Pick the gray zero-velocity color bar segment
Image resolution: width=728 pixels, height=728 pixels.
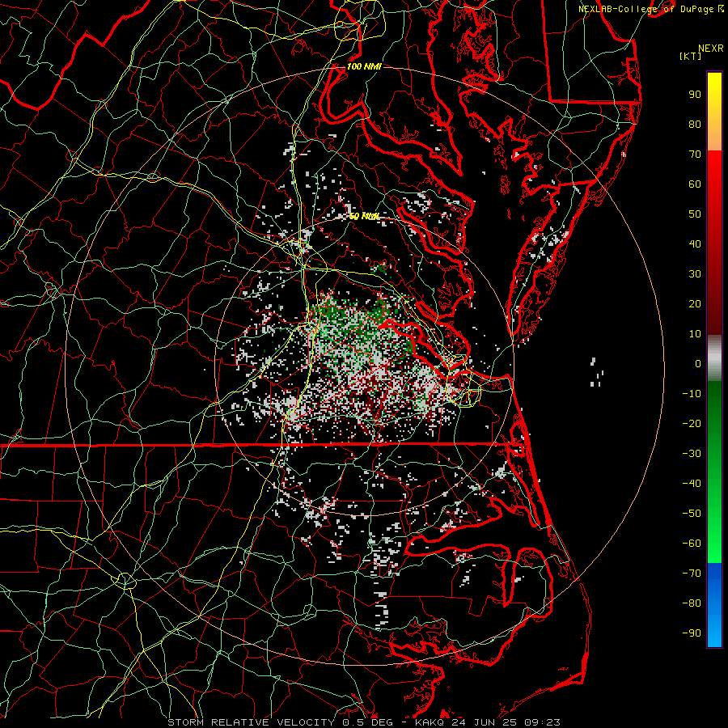[x=714, y=358]
